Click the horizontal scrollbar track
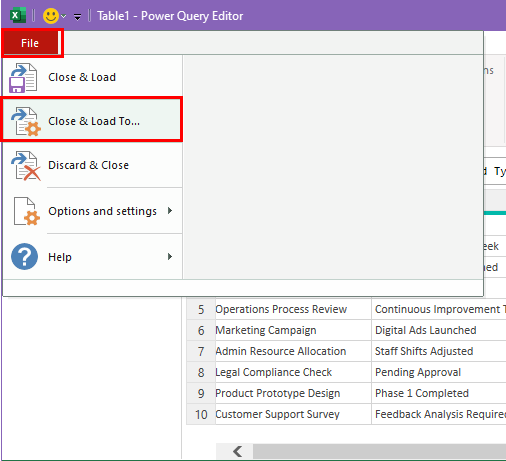Screen dimensions: 506x461 [x=379, y=451]
